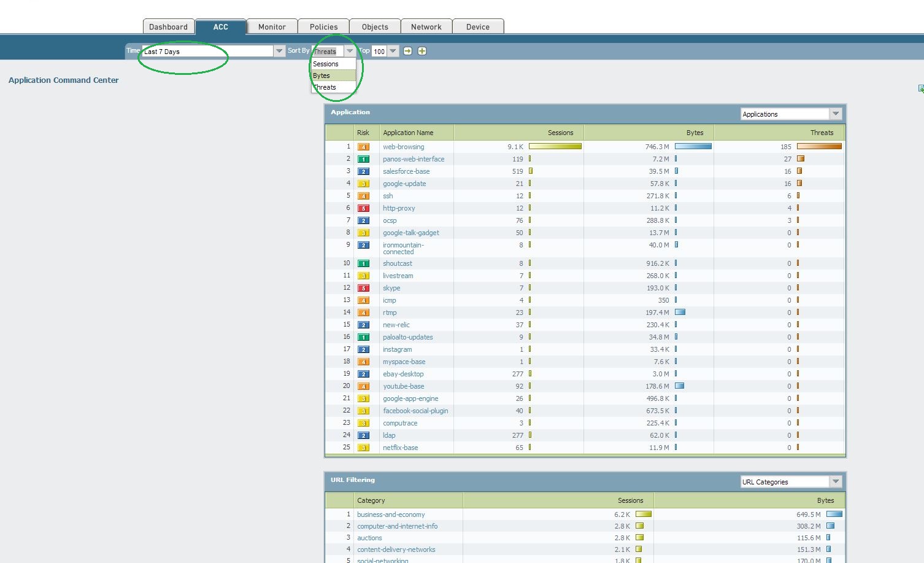Switch to the Dashboard tab
The width and height of the screenshot is (924, 563).
[169, 27]
